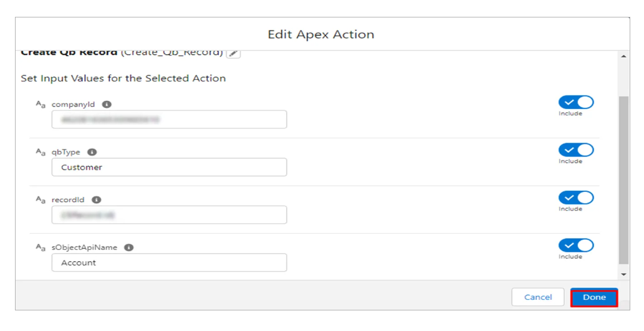Click the recordId input field
The width and height of the screenshot is (644, 331).
click(x=169, y=215)
